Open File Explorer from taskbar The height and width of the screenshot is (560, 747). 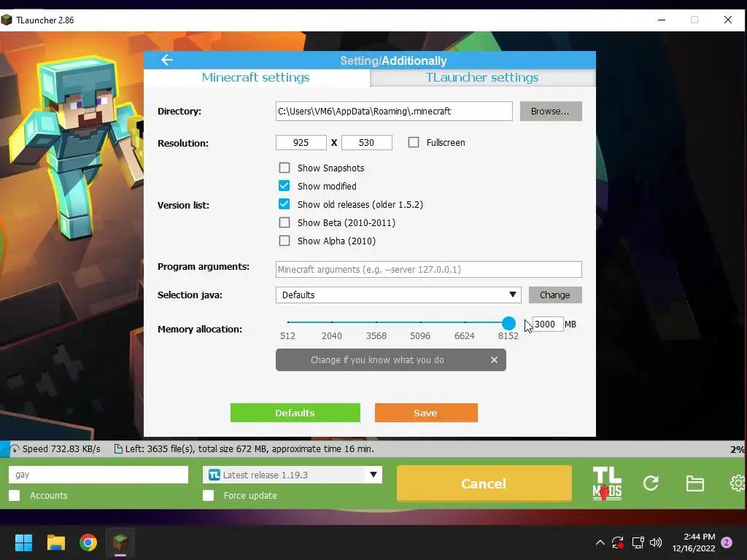(55, 542)
